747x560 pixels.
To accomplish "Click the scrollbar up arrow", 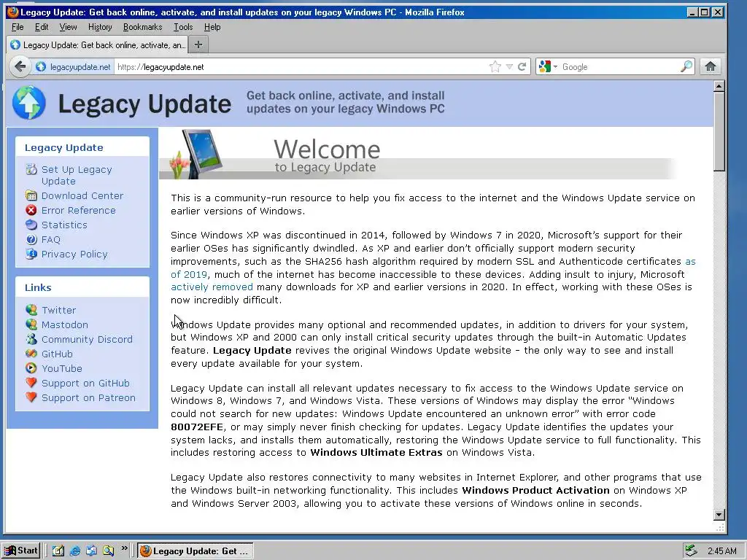I will pos(719,86).
